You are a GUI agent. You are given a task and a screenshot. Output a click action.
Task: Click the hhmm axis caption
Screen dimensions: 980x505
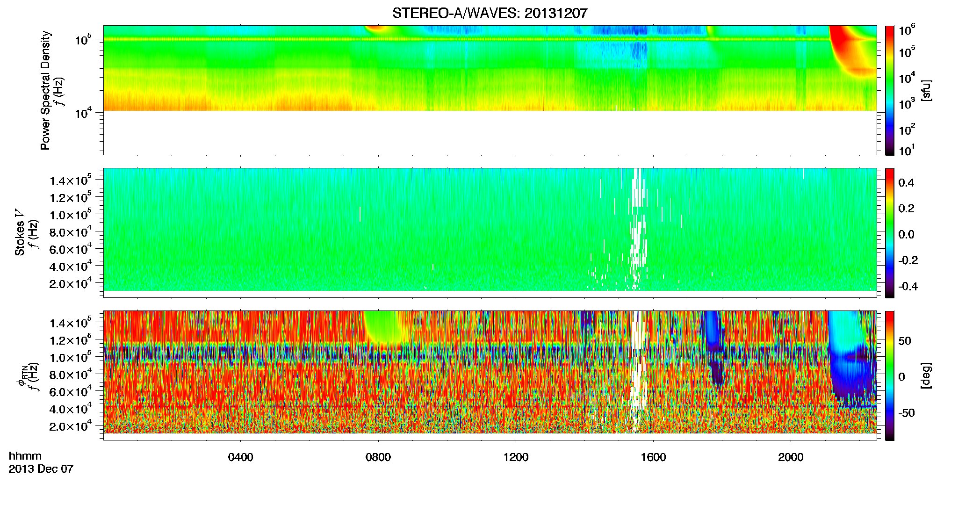pyautogui.click(x=25, y=456)
